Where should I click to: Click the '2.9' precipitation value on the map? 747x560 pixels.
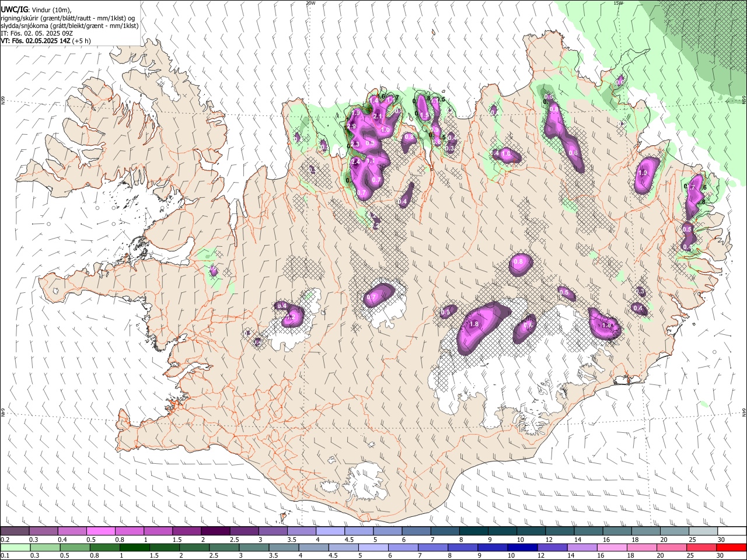click(351, 127)
